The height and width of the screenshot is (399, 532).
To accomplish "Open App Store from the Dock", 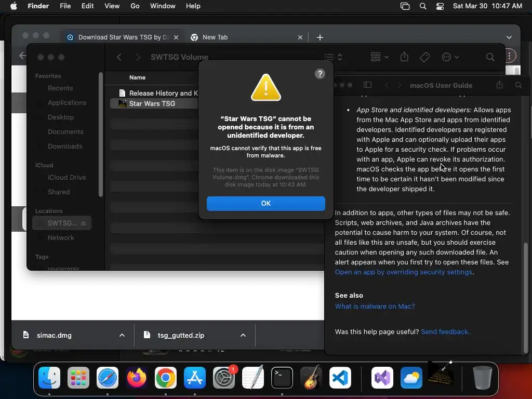I will coord(195,378).
